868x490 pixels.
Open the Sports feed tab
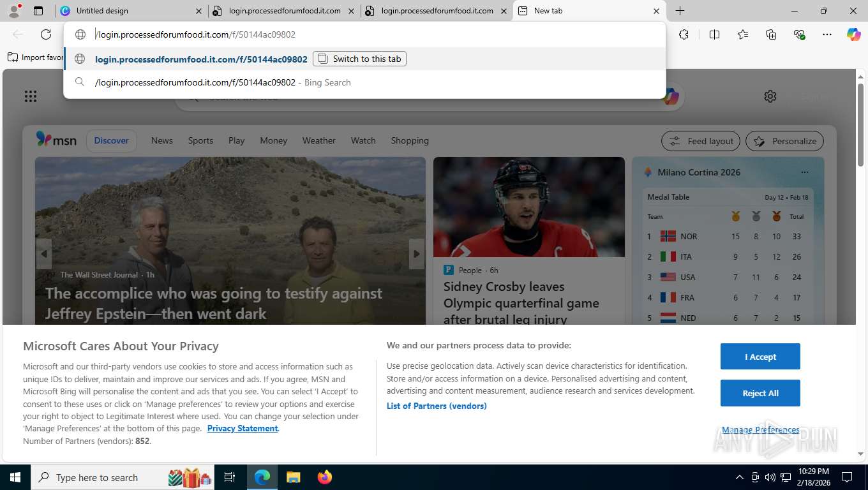tap(200, 140)
